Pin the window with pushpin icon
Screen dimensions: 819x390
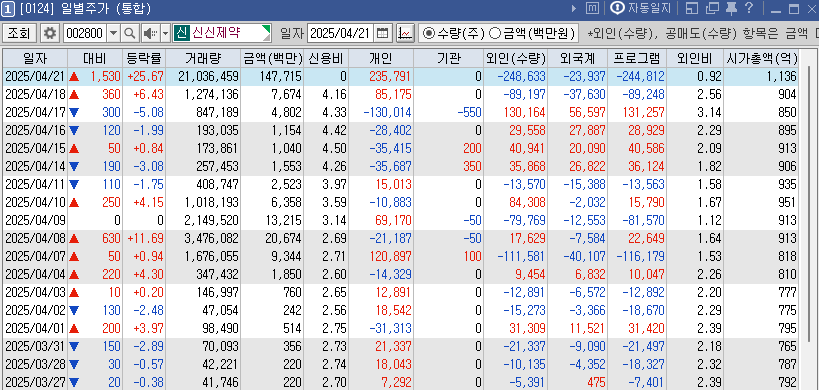(732, 8)
